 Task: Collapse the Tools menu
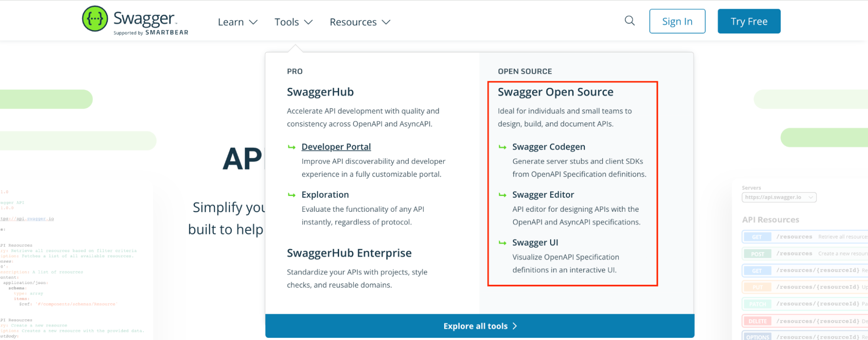[294, 22]
